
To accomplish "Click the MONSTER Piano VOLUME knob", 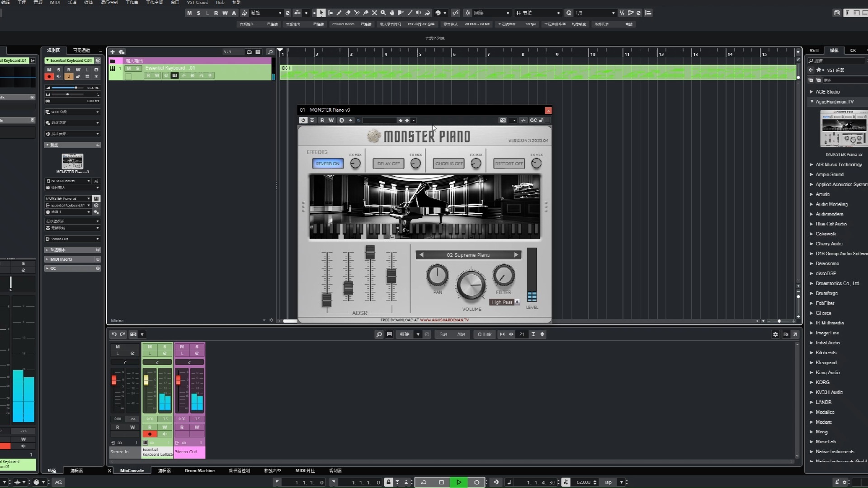I will (471, 285).
